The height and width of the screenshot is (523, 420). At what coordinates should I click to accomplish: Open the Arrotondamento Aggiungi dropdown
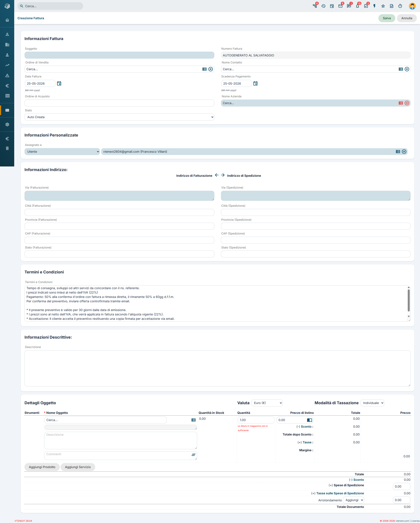point(353,500)
